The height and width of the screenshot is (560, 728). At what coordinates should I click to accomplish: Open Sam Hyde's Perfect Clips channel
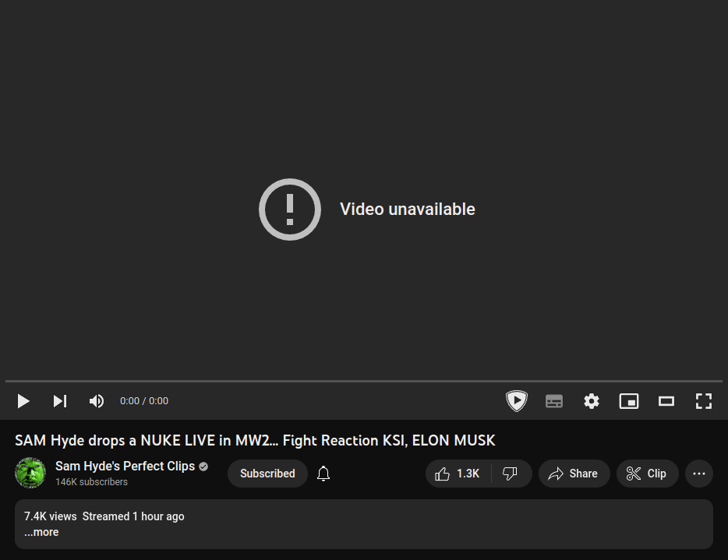125,467
